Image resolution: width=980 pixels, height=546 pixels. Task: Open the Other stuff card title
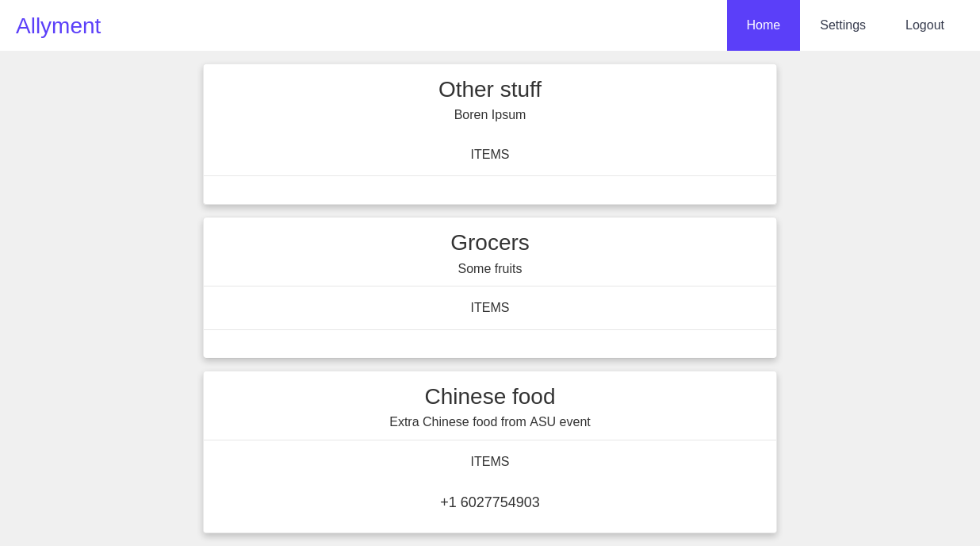click(490, 90)
